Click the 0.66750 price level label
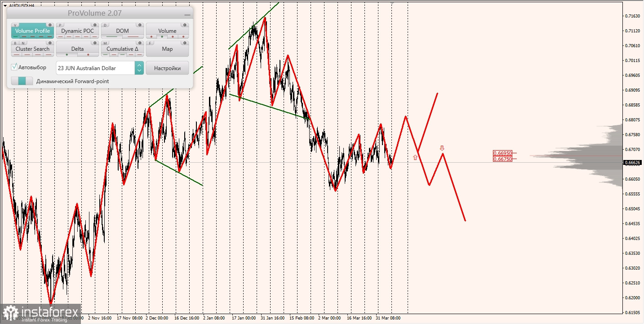 pyautogui.click(x=502, y=159)
